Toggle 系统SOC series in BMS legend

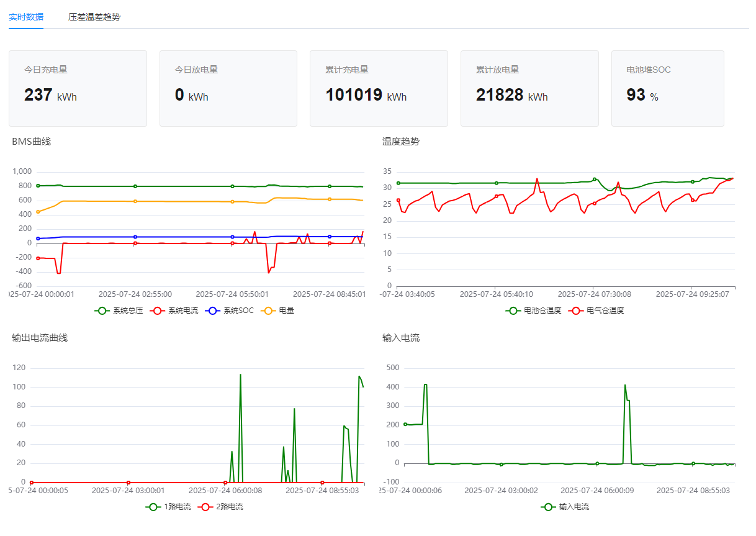pyautogui.click(x=230, y=311)
